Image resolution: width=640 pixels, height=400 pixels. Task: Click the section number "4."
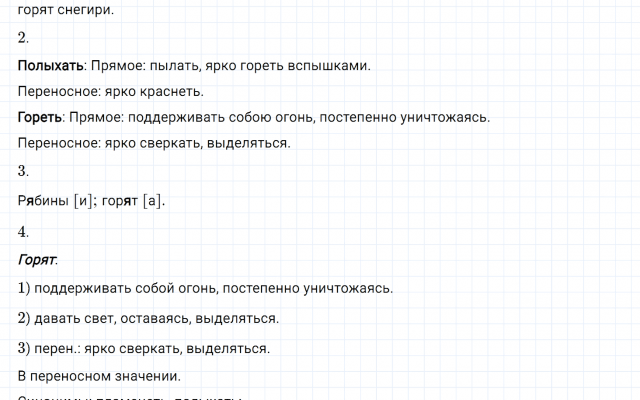[x=24, y=232]
